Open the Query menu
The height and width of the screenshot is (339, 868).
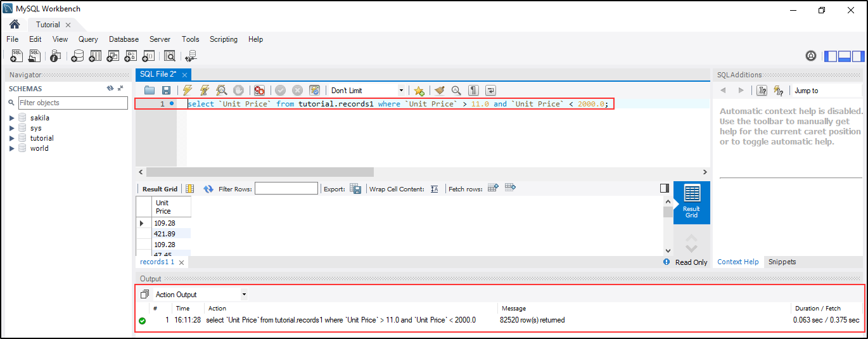pyautogui.click(x=88, y=39)
